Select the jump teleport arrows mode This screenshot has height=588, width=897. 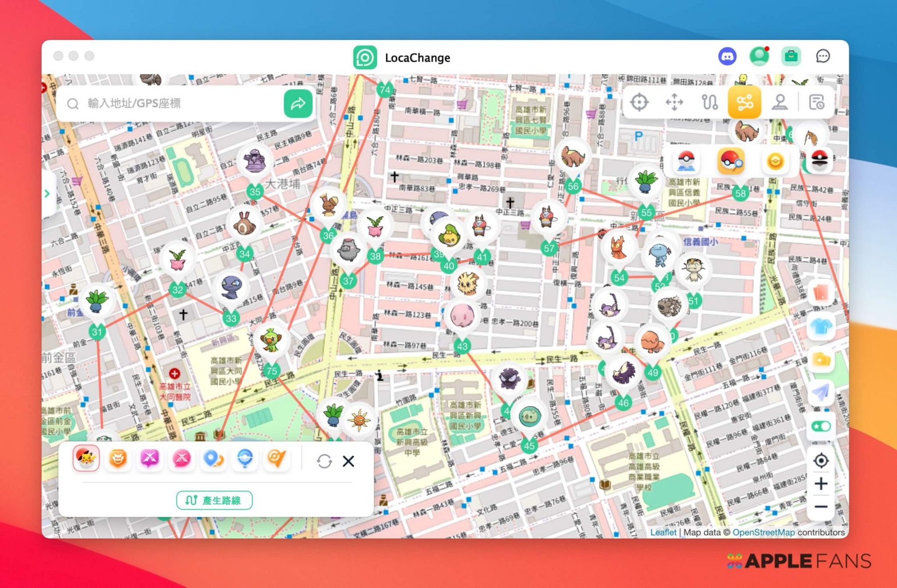tap(674, 102)
